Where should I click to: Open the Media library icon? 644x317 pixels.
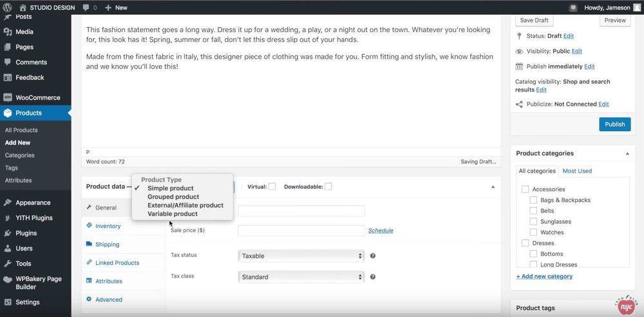[8, 32]
